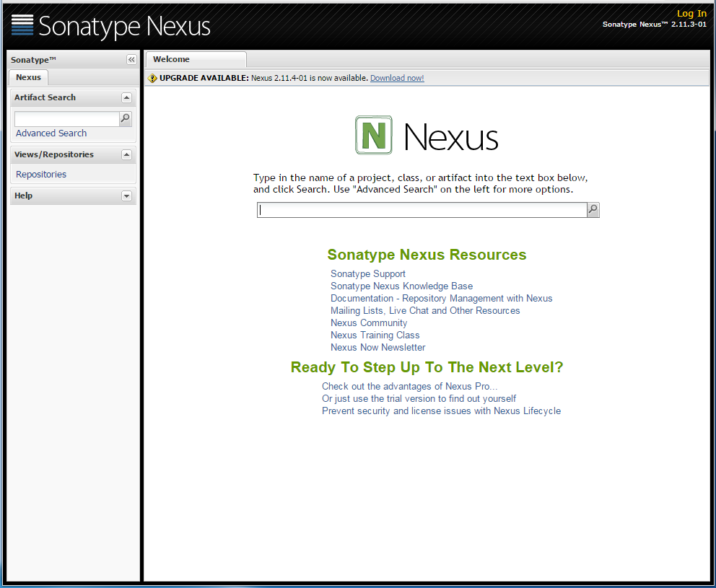The width and height of the screenshot is (716, 588).
Task: Open the Nexus Training Class link
Action: (375, 335)
